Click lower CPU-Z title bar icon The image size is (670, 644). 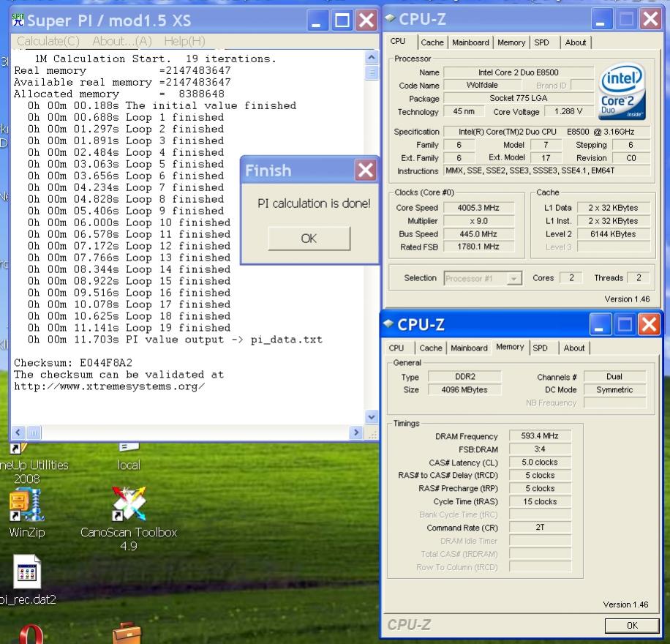(388, 323)
